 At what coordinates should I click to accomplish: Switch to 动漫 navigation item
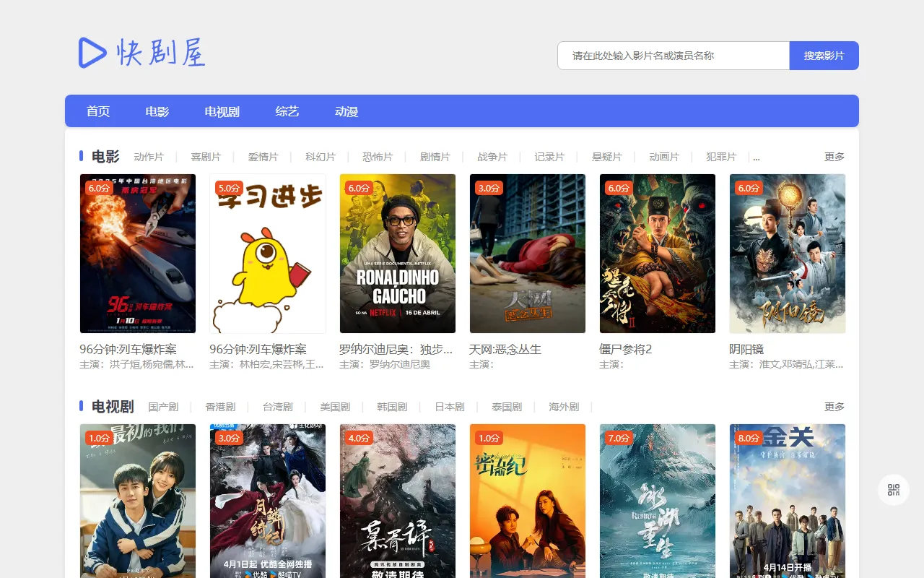(x=346, y=111)
